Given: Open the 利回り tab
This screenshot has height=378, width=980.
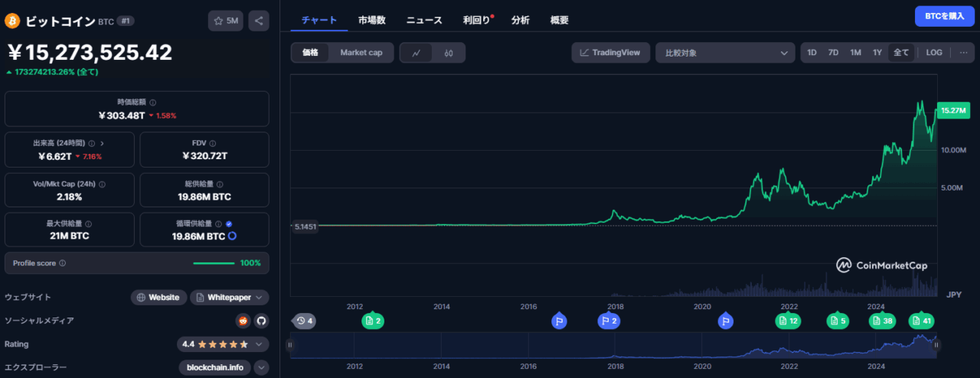Looking at the screenshot, I should point(477,20).
